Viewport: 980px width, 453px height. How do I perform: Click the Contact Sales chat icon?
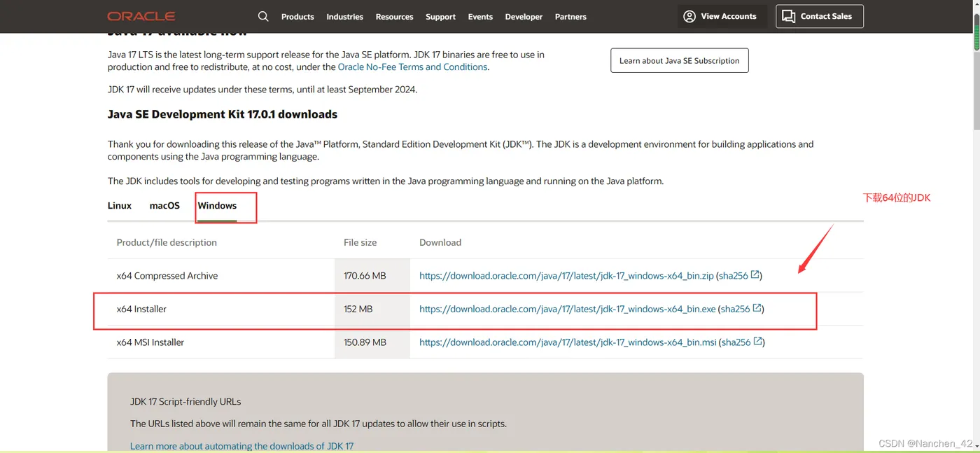789,16
